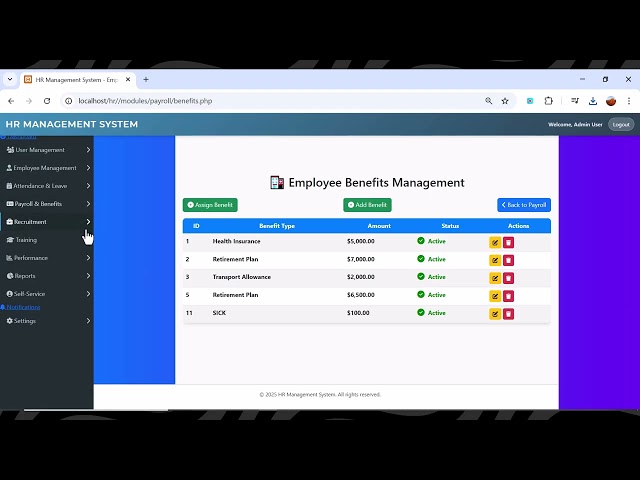This screenshot has width=640, height=480.
Task: Click the HR MANAGEMENT SYSTEM header title
Action: click(x=71, y=124)
